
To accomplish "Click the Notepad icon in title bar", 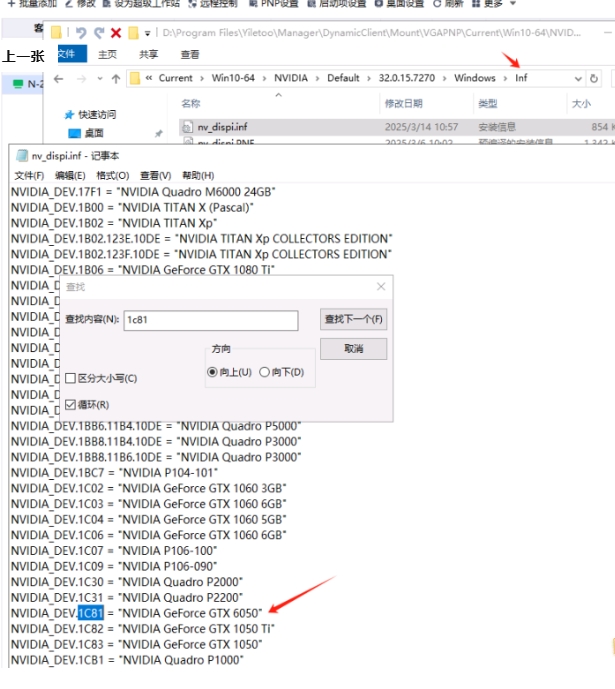I will click(x=22, y=156).
